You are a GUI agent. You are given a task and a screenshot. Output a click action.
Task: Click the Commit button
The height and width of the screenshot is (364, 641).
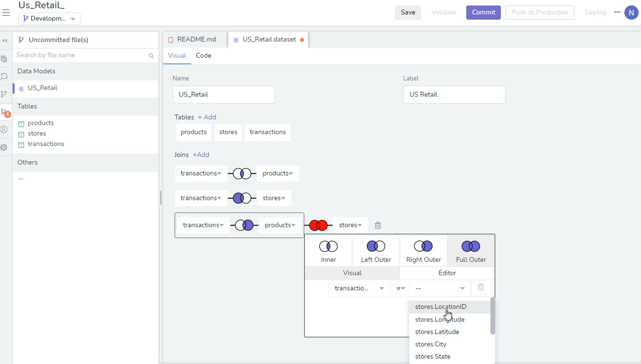point(483,12)
